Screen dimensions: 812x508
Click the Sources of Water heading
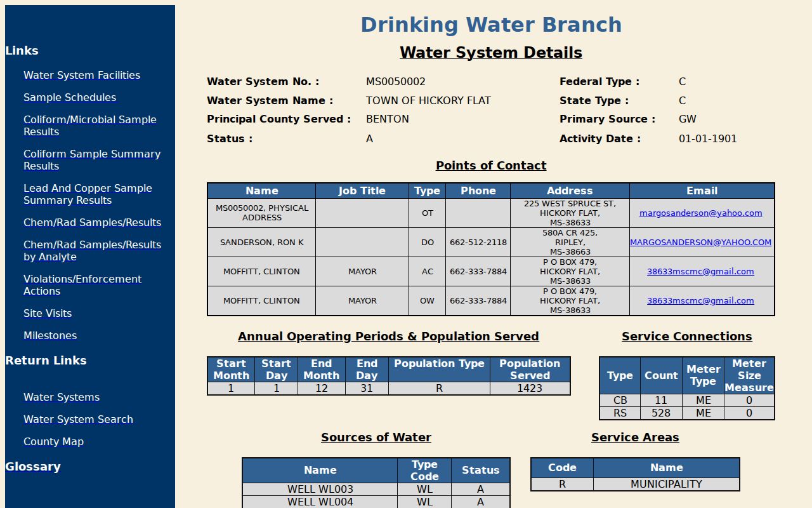click(x=376, y=438)
